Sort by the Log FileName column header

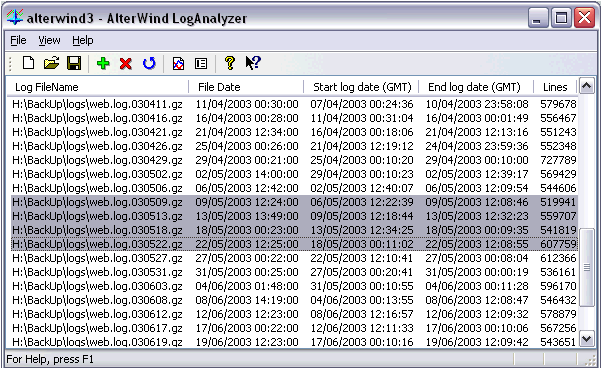(x=98, y=87)
